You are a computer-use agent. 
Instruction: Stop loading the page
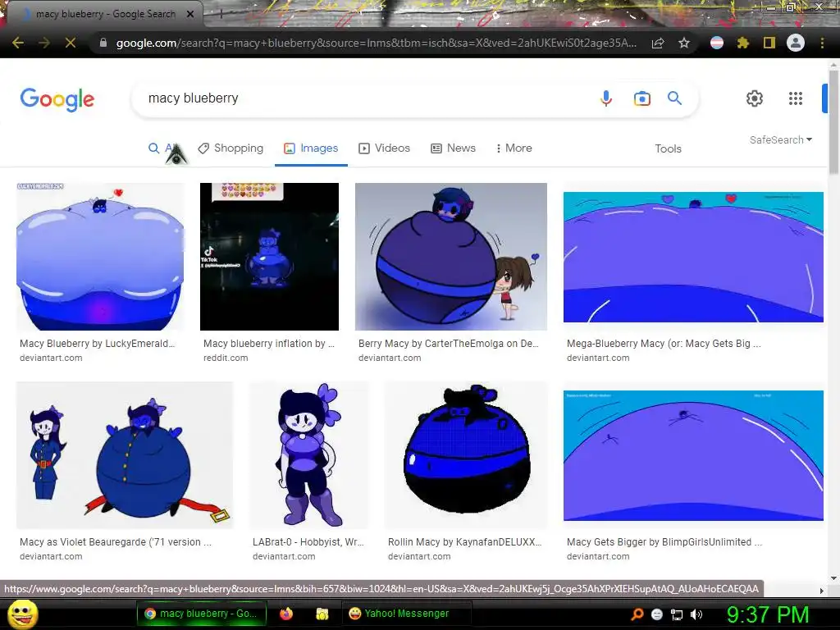point(71,43)
